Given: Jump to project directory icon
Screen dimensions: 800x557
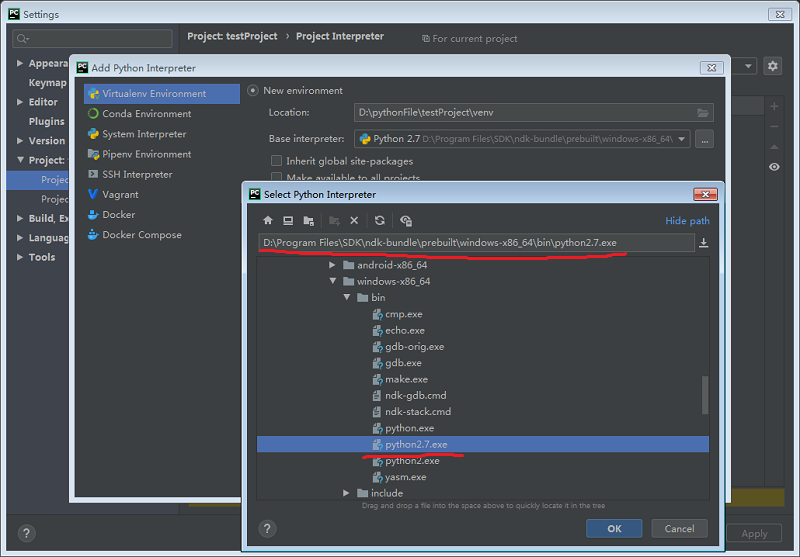Looking at the screenshot, I should tap(309, 220).
